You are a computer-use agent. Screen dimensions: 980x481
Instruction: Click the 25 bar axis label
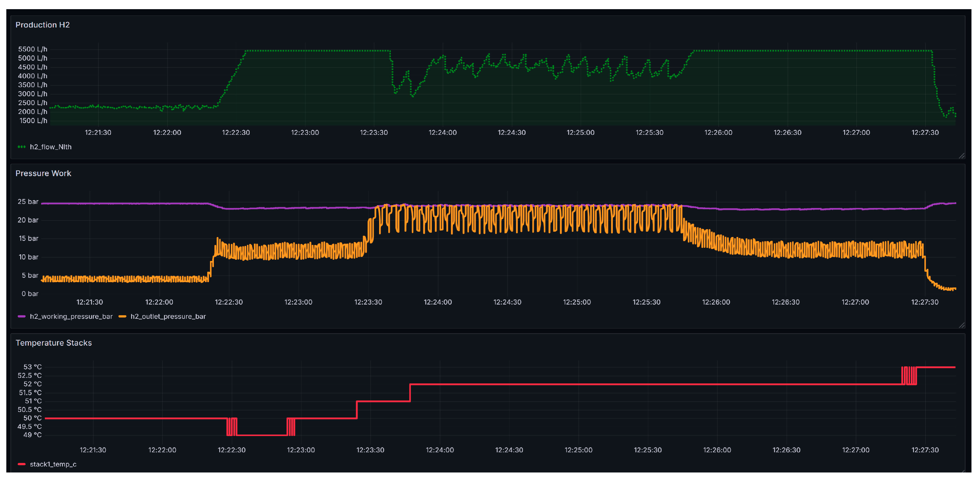pos(28,201)
